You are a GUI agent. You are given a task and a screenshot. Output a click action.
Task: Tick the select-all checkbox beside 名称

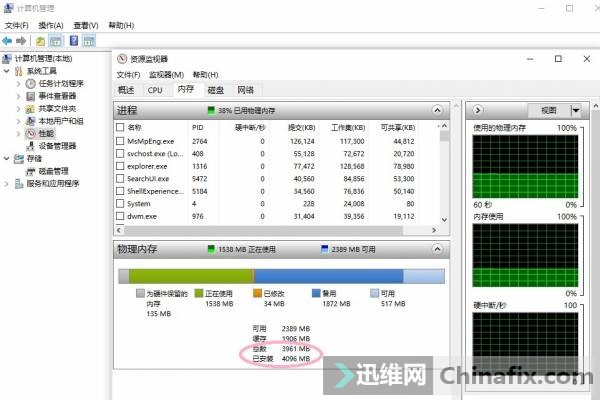point(120,127)
